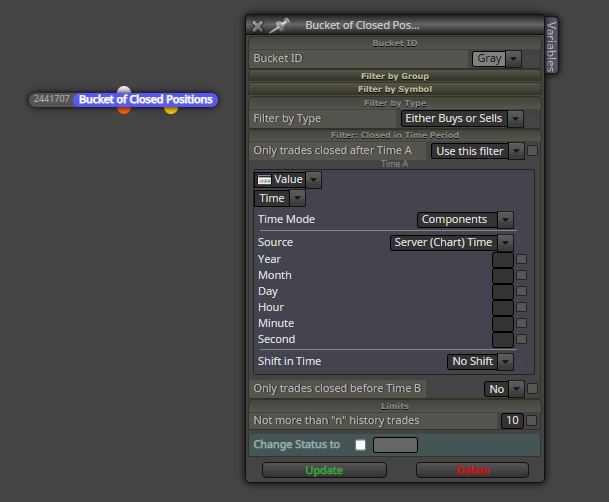This screenshot has width=609, height=502.
Task: Click the orange output connector on the block
Action: tap(124, 110)
